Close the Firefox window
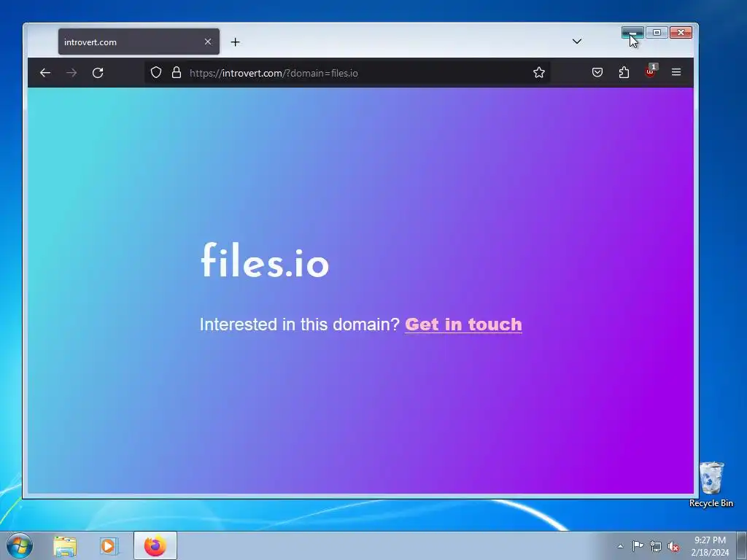Image resolution: width=747 pixels, height=560 pixels. (x=681, y=32)
